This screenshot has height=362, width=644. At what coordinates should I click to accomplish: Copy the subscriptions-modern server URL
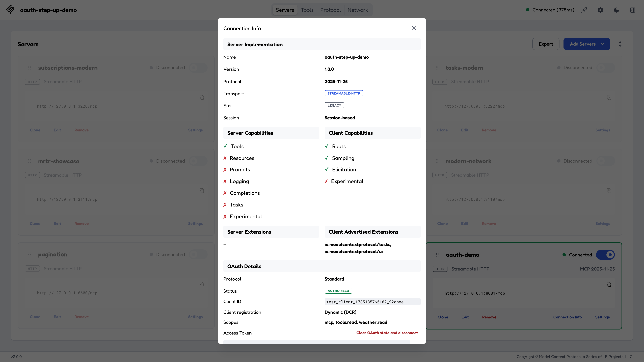tap(202, 97)
